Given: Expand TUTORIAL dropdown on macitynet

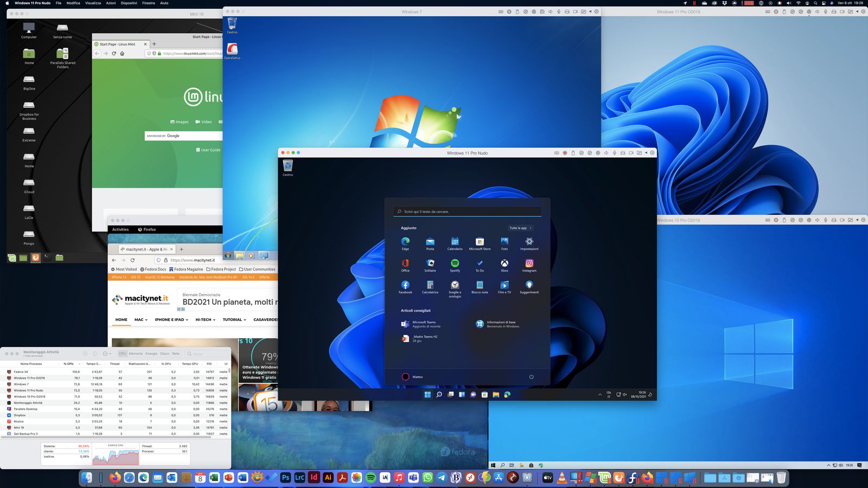Looking at the screenshot, I should coord(234,319).
